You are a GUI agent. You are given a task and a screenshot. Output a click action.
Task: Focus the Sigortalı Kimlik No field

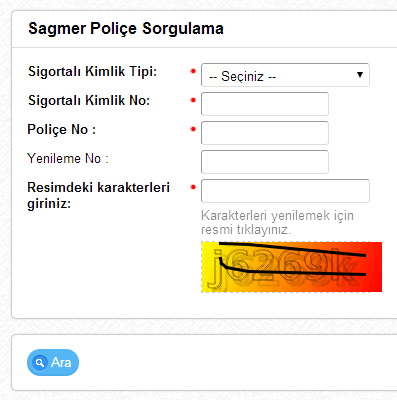pyautogui.click(x=265, y=104)
